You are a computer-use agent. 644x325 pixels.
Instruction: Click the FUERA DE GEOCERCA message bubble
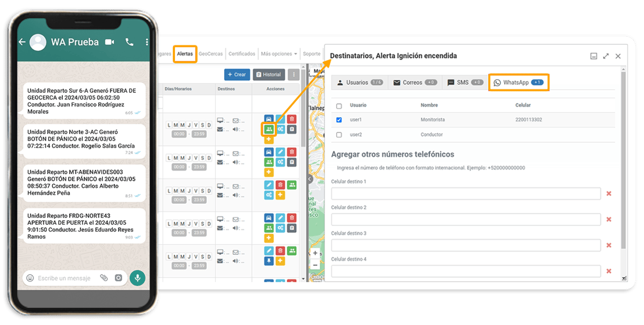(84, 101)
